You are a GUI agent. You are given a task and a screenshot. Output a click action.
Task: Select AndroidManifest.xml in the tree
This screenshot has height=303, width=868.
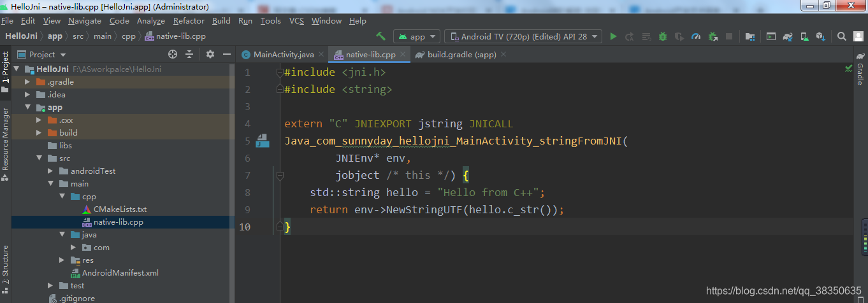tap(120, 273)
